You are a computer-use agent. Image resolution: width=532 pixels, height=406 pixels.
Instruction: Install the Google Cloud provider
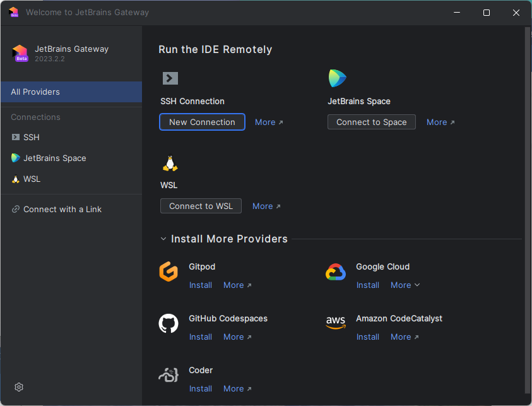tap(368, 285)
